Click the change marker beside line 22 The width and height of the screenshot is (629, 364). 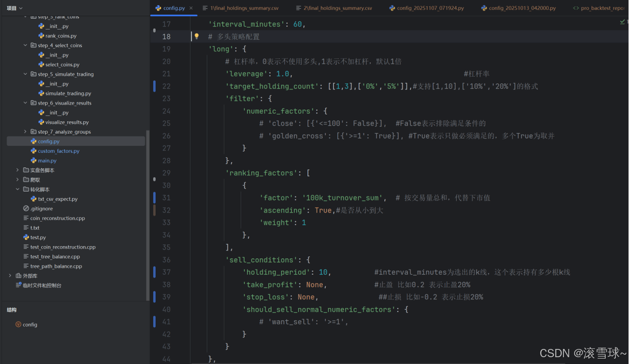click(x=155, y=86)
